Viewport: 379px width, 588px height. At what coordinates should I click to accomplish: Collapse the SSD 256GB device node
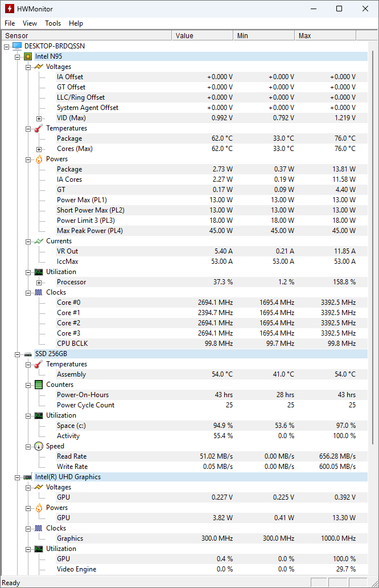coord(18,354)
